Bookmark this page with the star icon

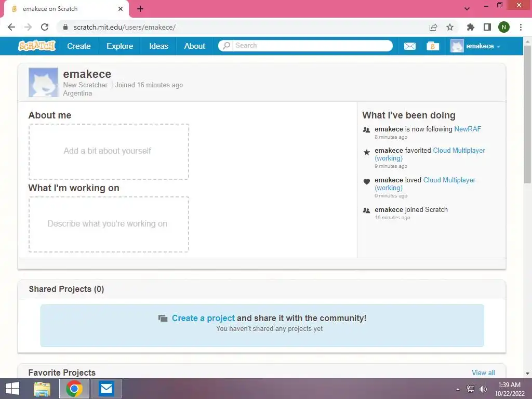[x=450, y=27]
